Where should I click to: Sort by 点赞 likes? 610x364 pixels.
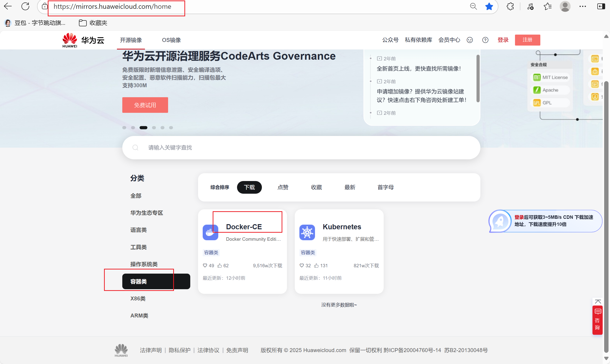[x=283, y=187]
